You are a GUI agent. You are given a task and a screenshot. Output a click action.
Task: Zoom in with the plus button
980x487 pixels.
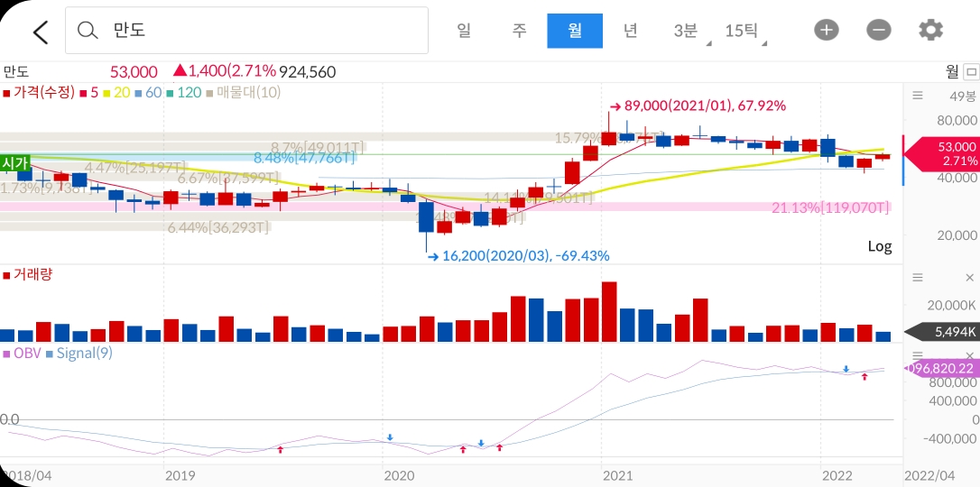click(x=827, y=30)
